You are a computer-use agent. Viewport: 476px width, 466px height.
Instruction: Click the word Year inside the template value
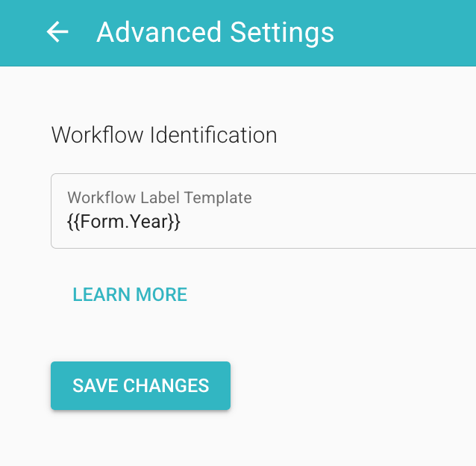[150, 222]
